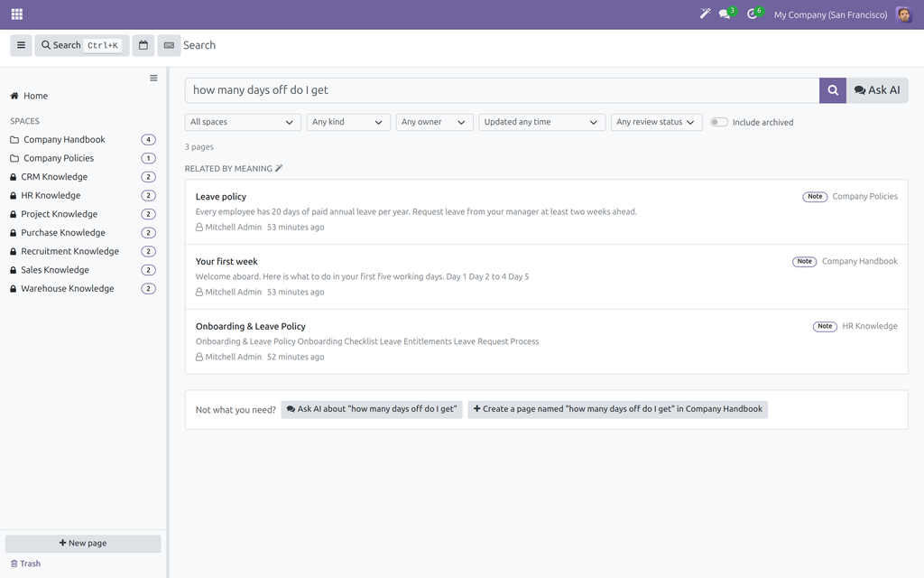This screenshot has width=924, height=578.
Task: Click the keyboard shortcuts icon
Action: point(169,45)
